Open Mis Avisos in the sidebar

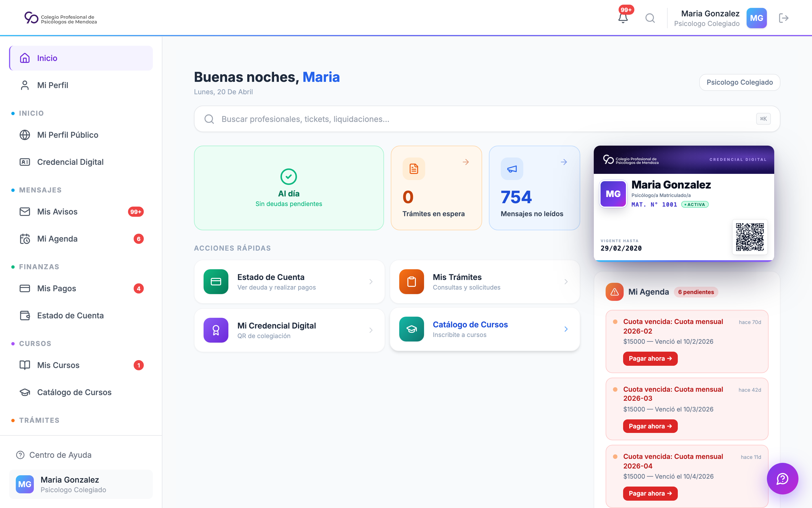pos(81,212)
